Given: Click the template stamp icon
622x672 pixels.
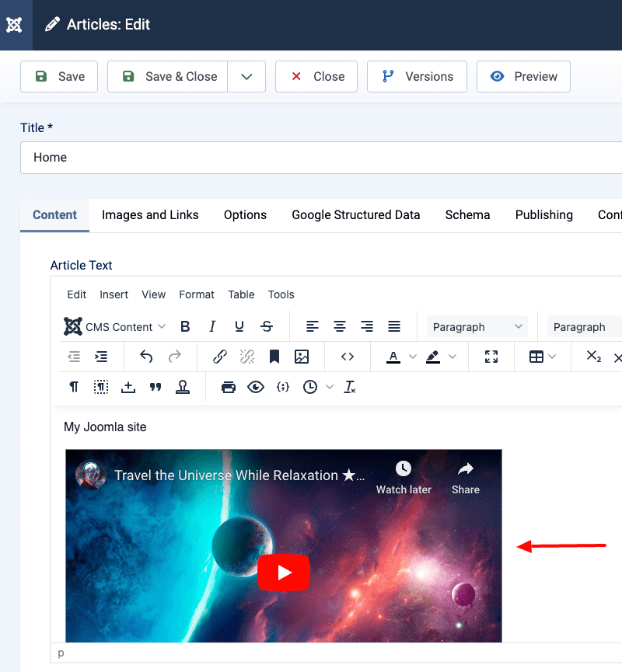Looking at the screenshot, I should click(183, 387).
